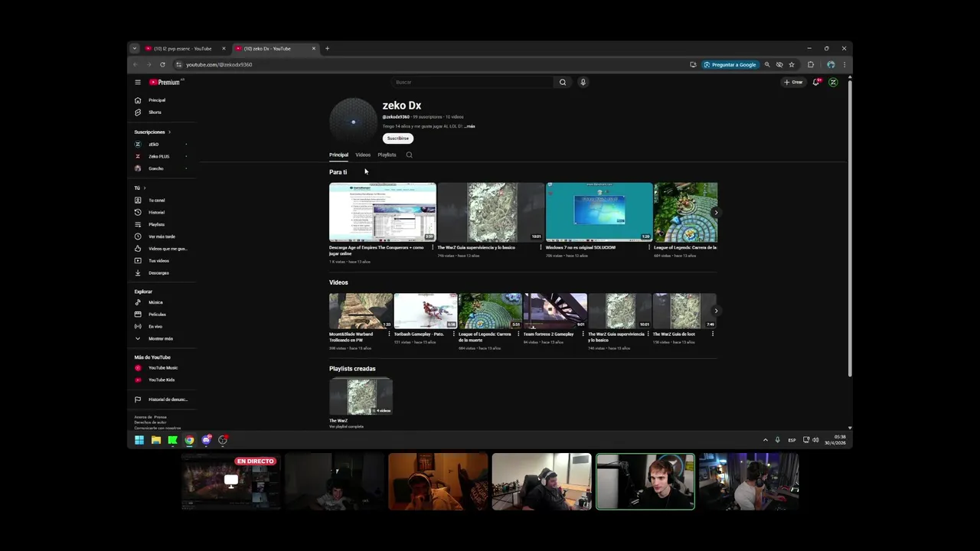Image resolution: width=980 pixels, height=551 pixels.
Task: Bookmark this page with the star icon
Action: tap(792, 64)
